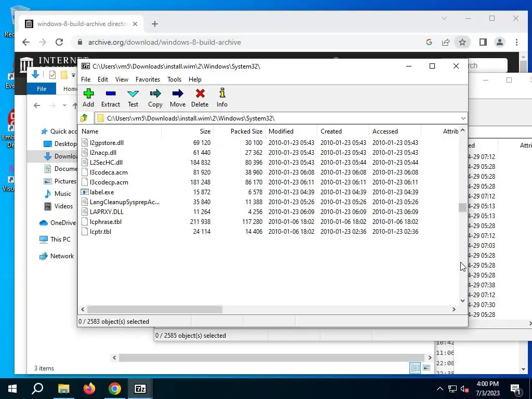Click Chrome's reload page icon

click(x=59, y=42)
